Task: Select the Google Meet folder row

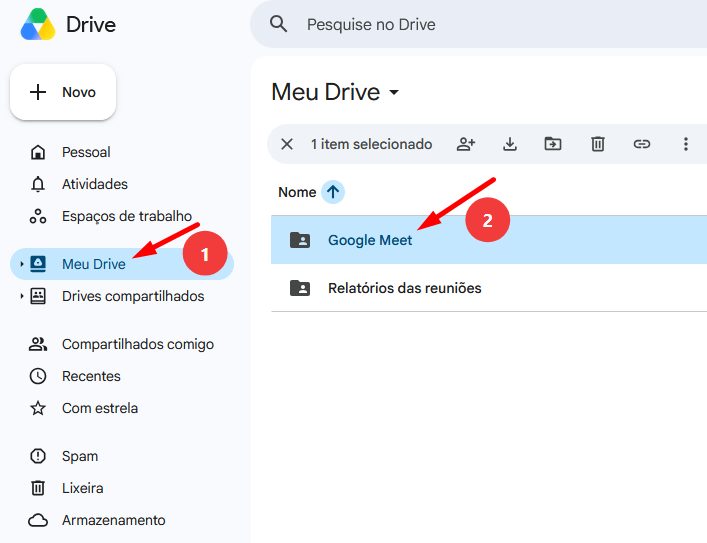Action: tap(489, 240)
